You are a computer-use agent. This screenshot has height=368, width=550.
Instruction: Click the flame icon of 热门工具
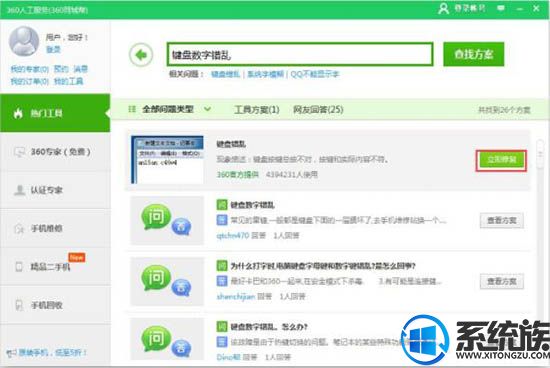click(x=18, y=113)
